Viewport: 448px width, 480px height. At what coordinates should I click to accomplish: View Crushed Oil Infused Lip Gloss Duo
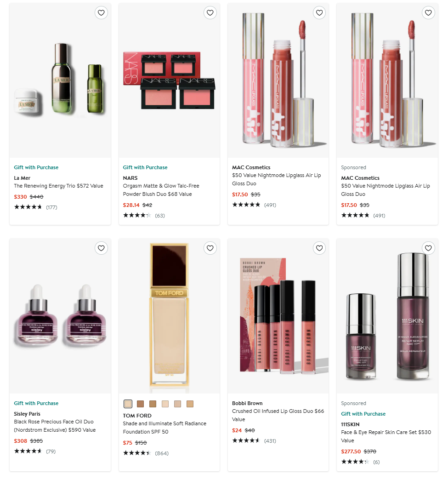(278, 415)
